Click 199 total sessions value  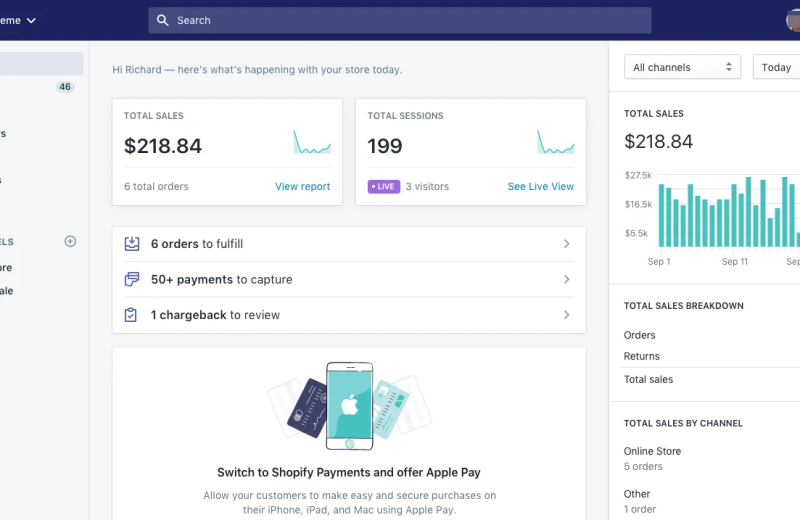click(385, 146)
